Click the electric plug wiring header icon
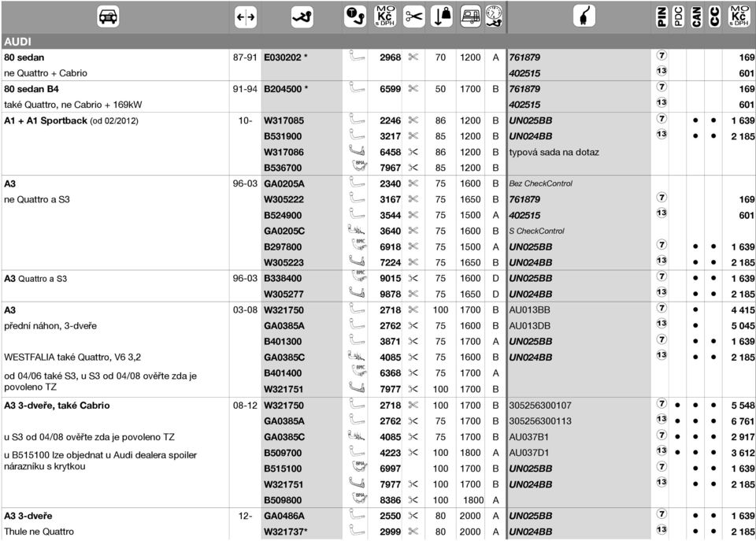This screenshot has width=756, height=541. pyautogui.click(x=584, y=16)
